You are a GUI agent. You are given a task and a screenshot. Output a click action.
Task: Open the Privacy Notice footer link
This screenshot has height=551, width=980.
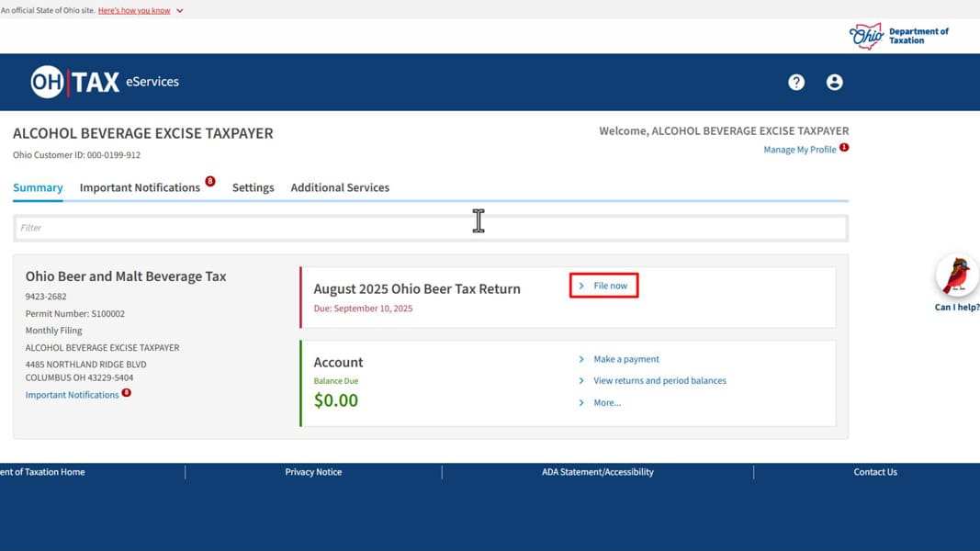pos(313,472)
